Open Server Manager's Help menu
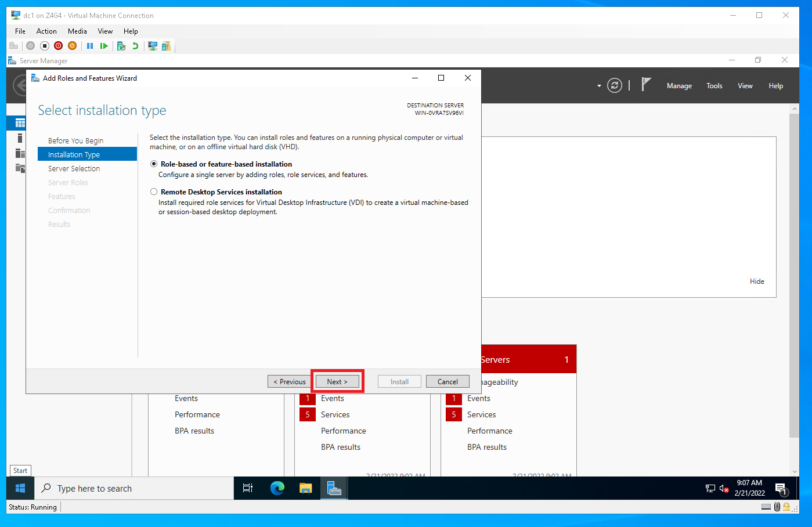This screenshot has width=812, height=527. tap(776, 86)
